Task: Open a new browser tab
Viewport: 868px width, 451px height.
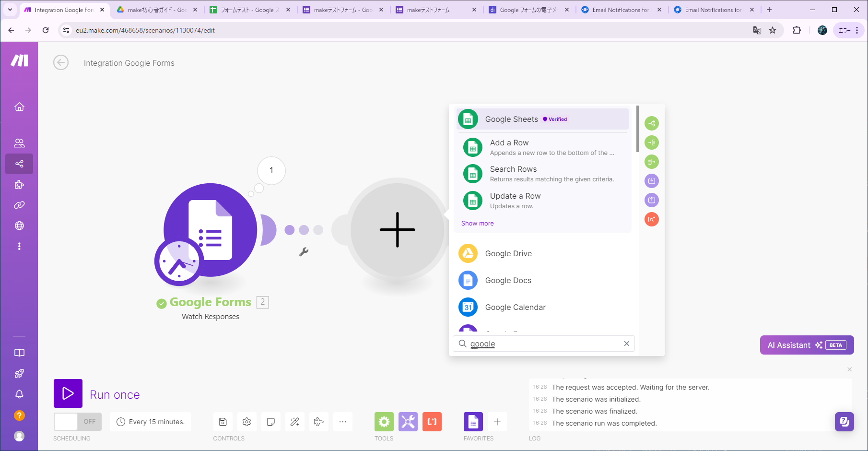Action: coord(769,10)
